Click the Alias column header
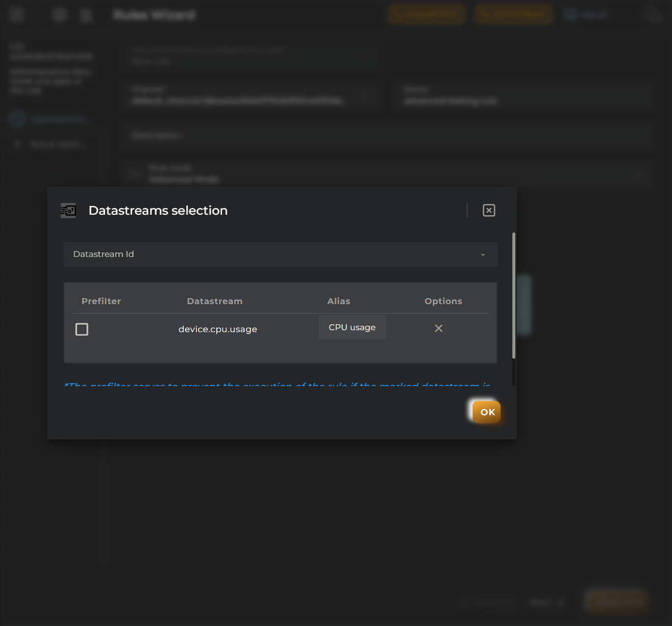 tap(339, 301)
